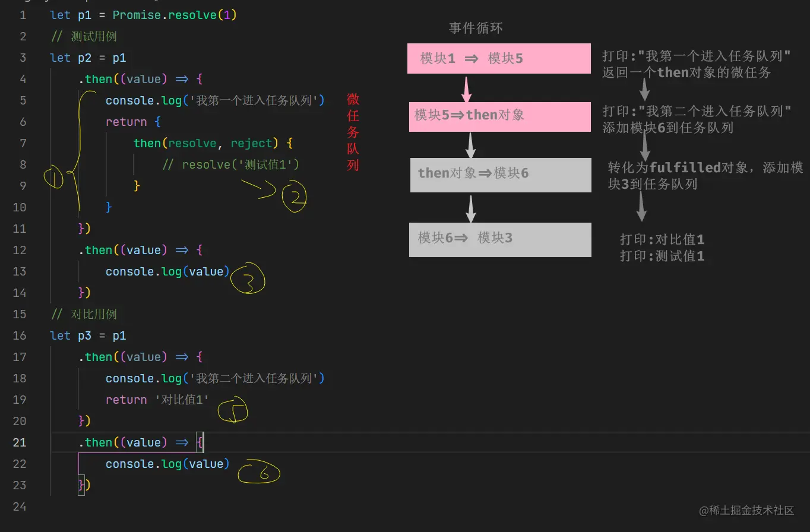This screenshot has height=532, width=810.
Task: Click 'then(resolve, reject) {' on line 7
Action: pos(214,143)
